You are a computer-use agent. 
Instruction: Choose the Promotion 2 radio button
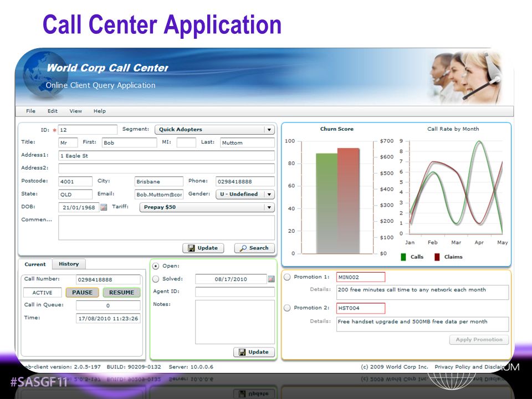point(287,308)
